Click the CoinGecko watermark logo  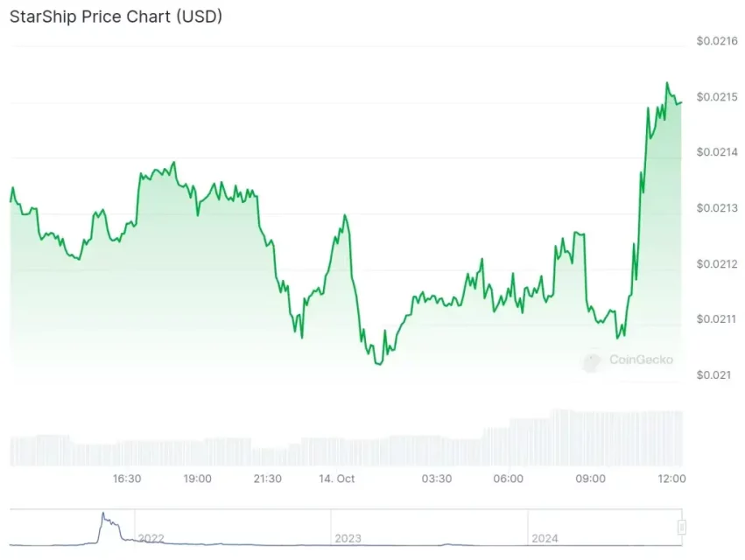click(x=593, y=359)
